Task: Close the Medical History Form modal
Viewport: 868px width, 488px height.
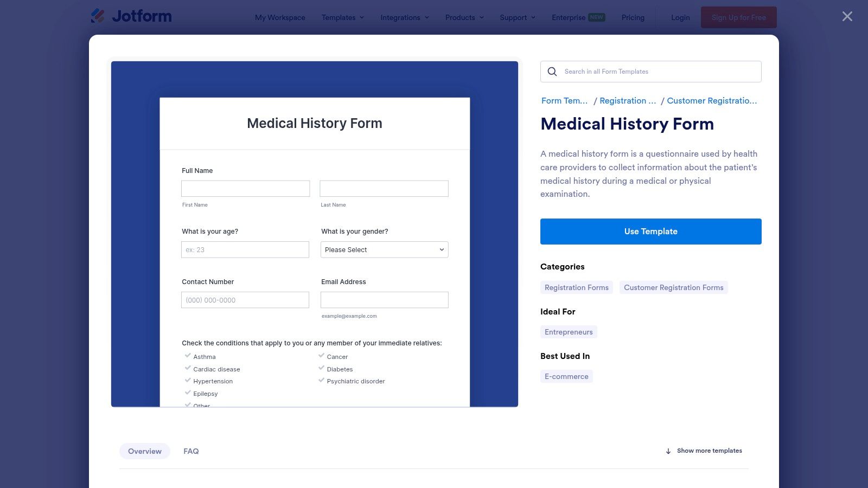Action: pyautogui.click(x=846, y=16)
